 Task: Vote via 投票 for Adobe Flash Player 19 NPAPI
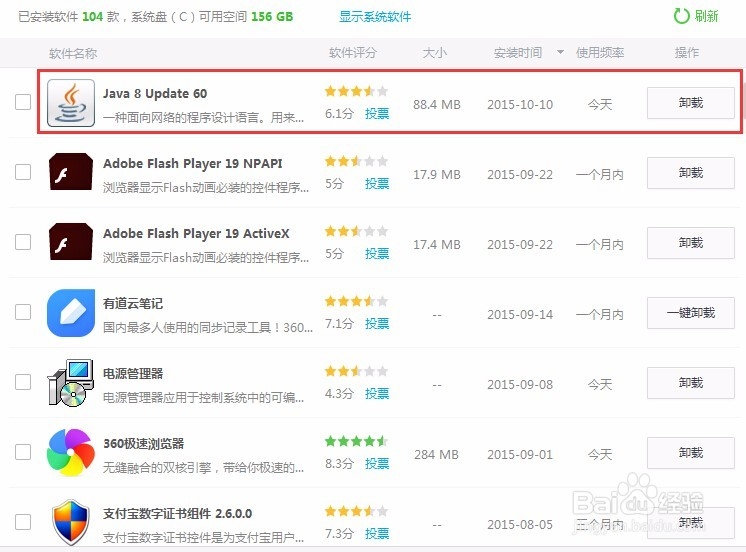pyautogui.click(x=377, y=184)
